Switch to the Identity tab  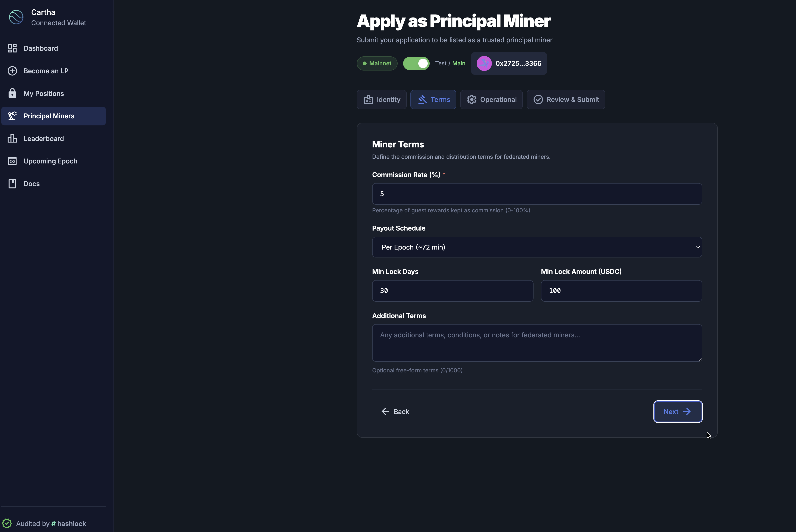click(x=382, y=99)
